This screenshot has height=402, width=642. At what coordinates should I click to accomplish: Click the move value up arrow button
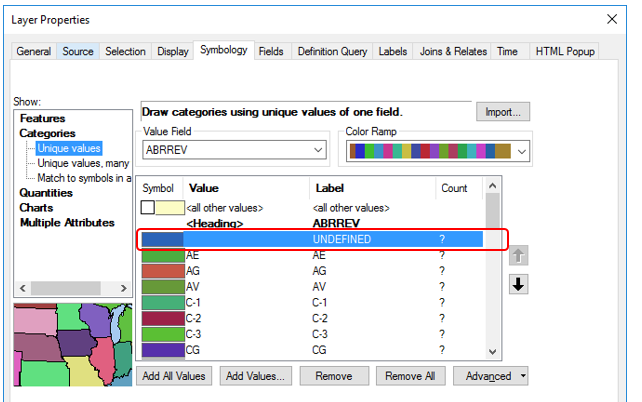[519, 255]
